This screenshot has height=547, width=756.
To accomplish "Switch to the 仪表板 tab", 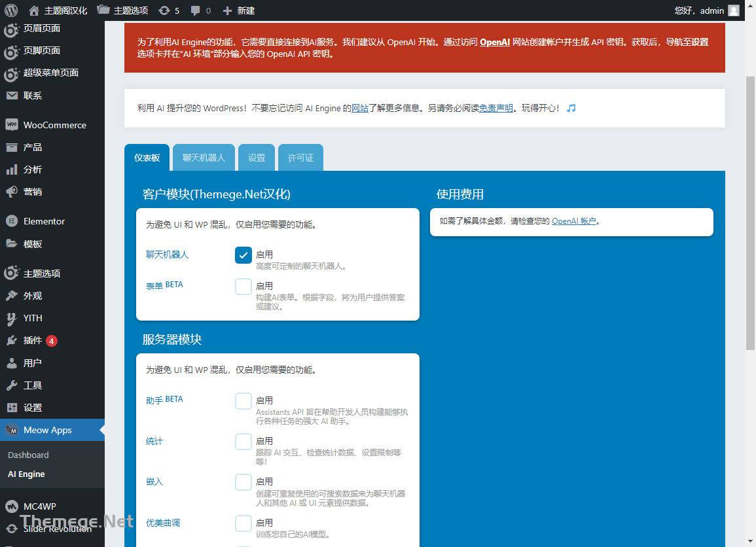I will (147, 158).
